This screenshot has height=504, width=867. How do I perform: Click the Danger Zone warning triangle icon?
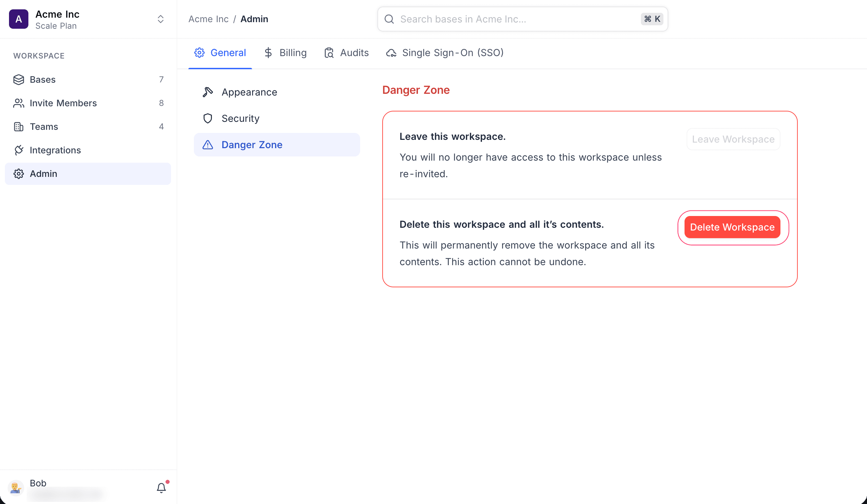click(x=208, y=145)
